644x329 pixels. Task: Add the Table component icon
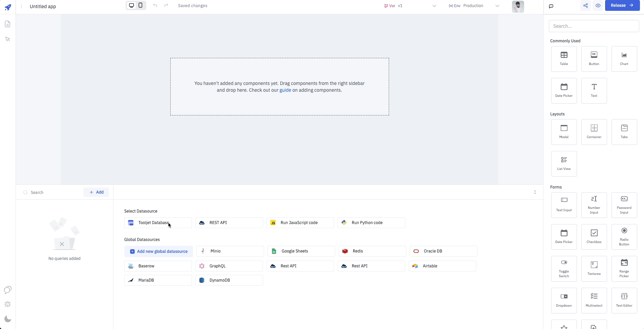(564, 59)
